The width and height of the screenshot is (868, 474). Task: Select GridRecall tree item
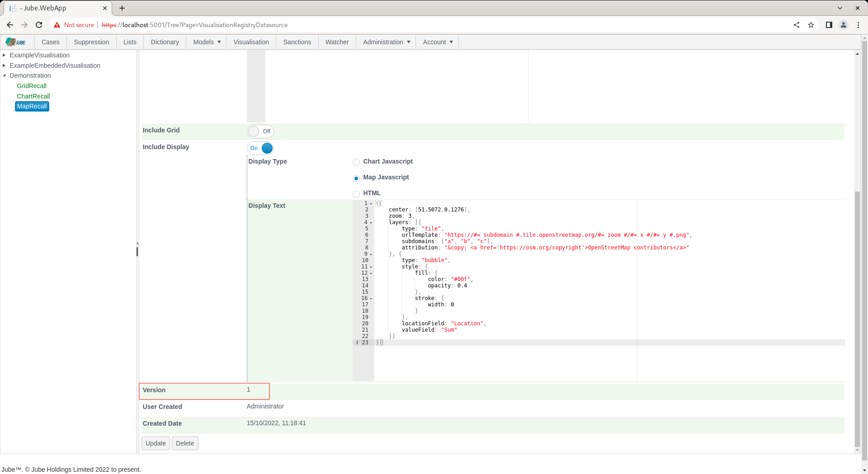pyautogui.click(x=32, y=86)
